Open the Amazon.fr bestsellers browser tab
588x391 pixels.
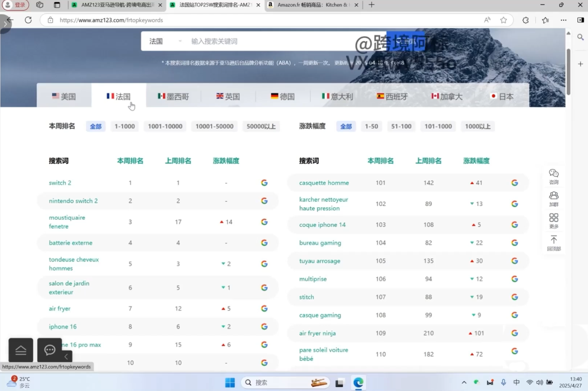(312, 5)
